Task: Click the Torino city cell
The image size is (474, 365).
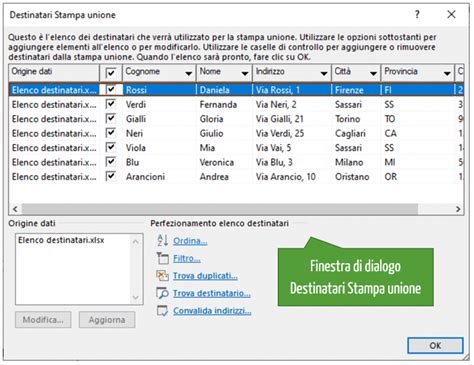Action: 356,119
